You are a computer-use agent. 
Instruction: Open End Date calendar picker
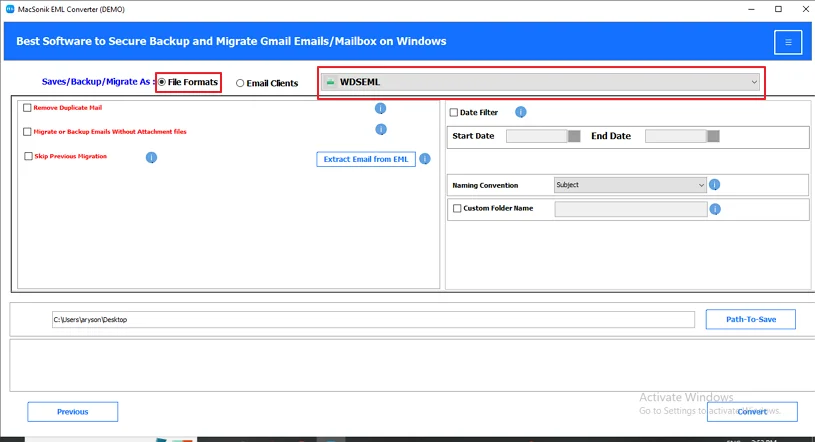point(713,136)
